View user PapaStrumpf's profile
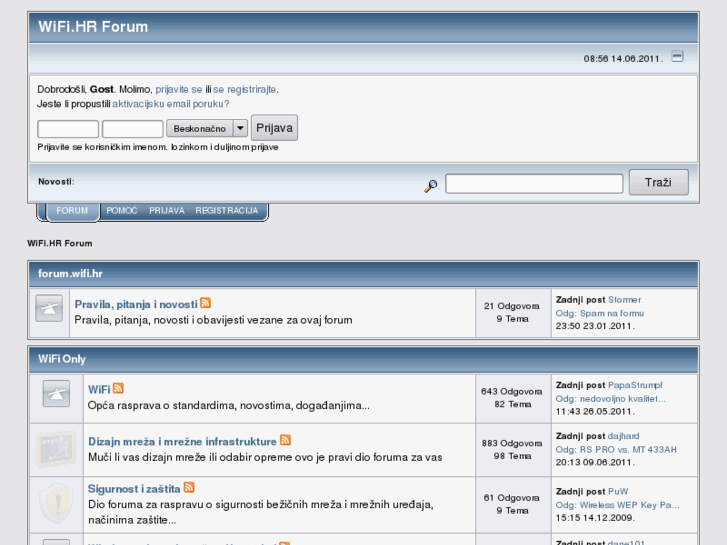 click(x=635, y=385)
